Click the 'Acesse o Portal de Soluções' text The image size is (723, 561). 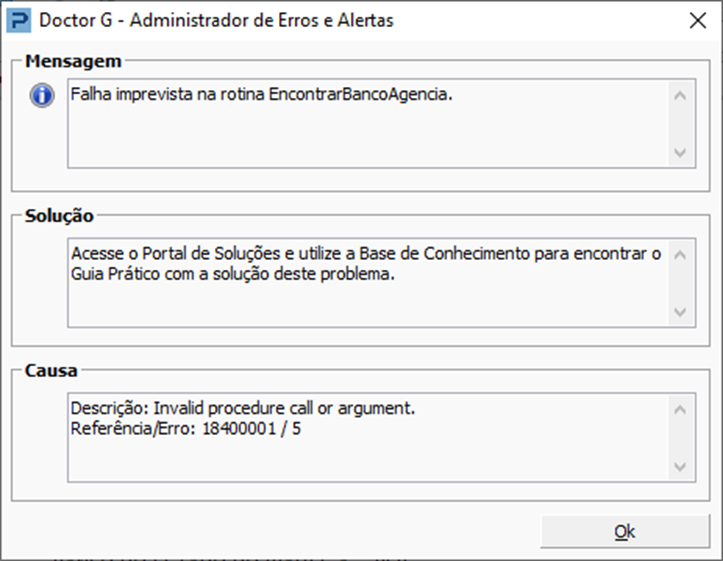tap(176, 254)
